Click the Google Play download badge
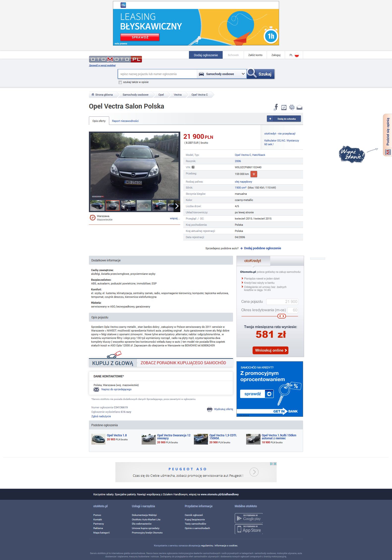This screenshot has width=392, height=560. [x=249, y=518]
